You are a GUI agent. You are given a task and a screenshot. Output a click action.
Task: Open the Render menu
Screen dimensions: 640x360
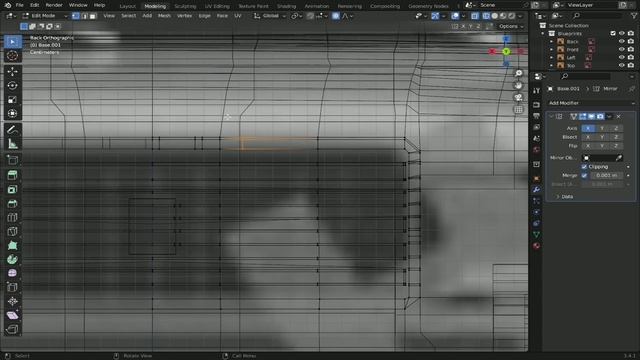pyautogui.click(x=54, y=5)
